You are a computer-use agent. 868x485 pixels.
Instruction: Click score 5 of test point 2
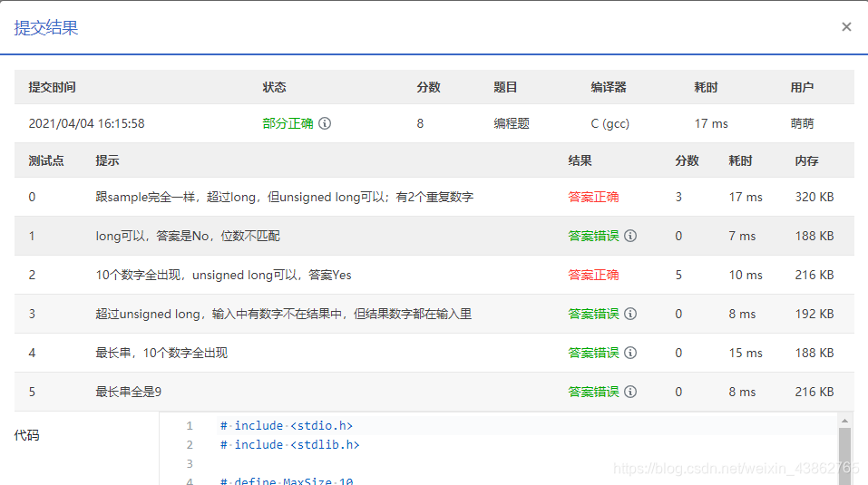[678, 275]
